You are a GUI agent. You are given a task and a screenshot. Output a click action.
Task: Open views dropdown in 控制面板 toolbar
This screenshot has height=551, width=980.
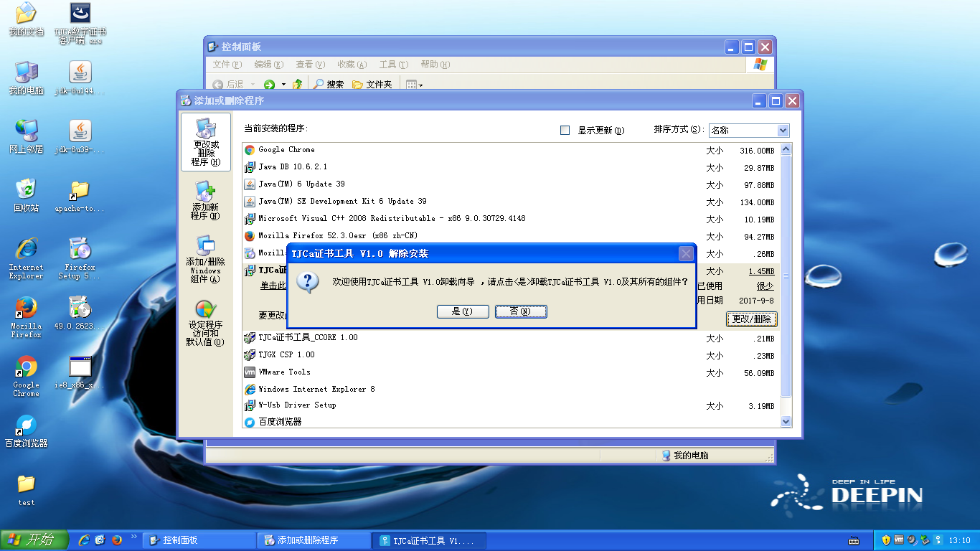point(415,85)
